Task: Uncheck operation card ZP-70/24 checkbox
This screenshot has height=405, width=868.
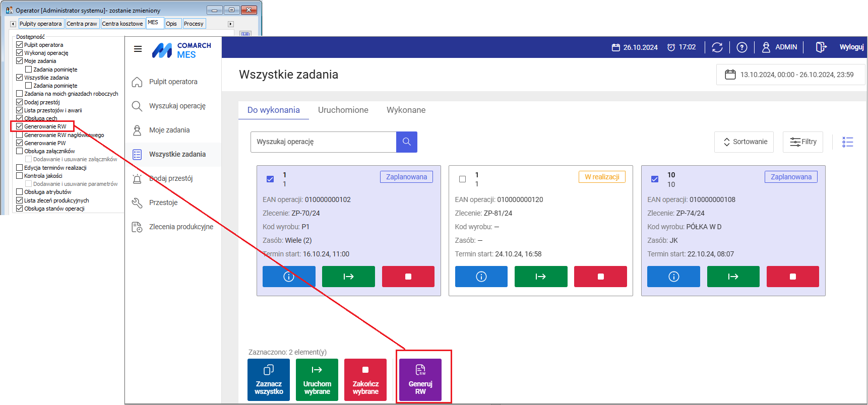Action: (270, 179)
